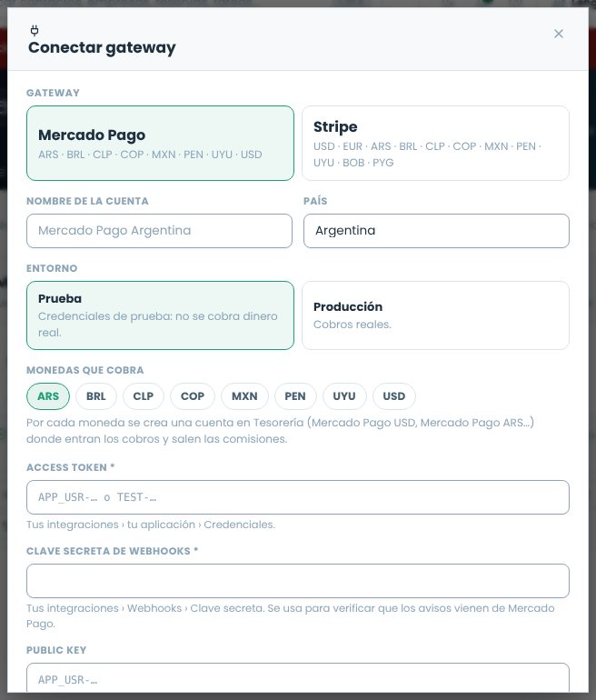Switch environment to Producción
The image size is (596, 700).
435,315
